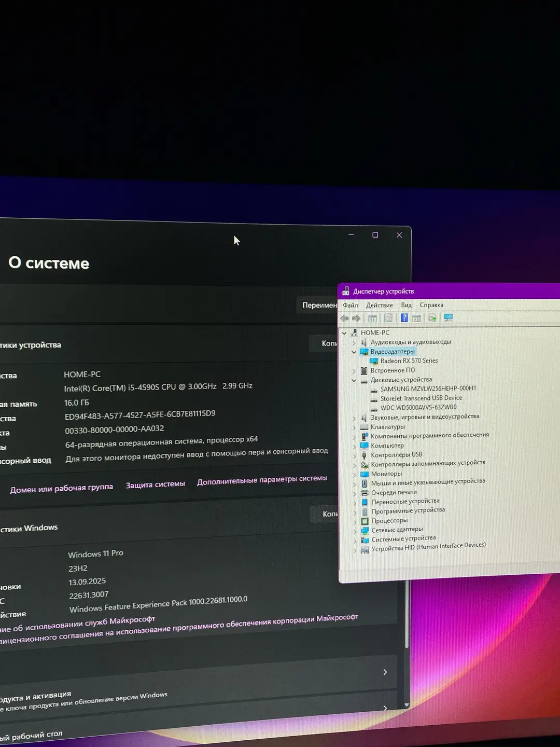Click the Переименовать PC button in Settings
560x747 pixels.
(x=318, y=305)
